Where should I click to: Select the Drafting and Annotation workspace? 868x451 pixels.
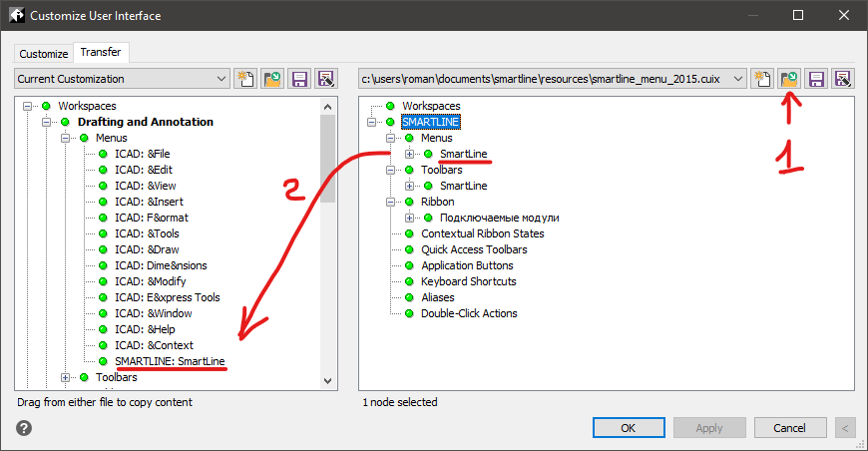[x=146, y=122]
